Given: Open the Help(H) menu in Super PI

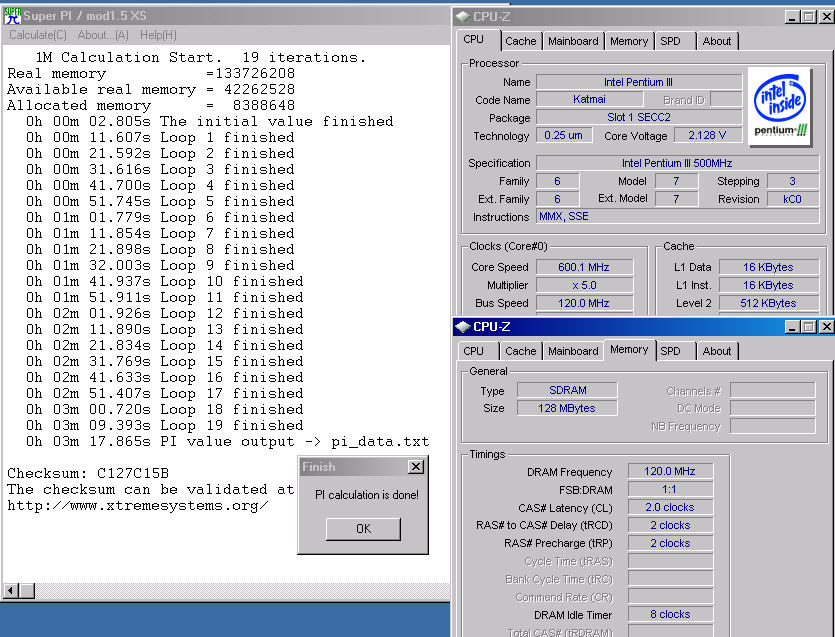Looking at the screenshot, I should click(x=158, y=35).
